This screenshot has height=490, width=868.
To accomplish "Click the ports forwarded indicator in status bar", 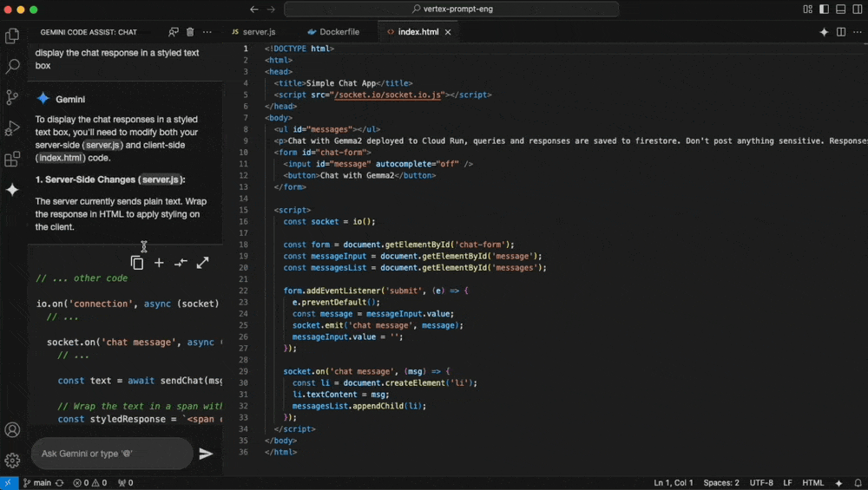I will [126, 483].
